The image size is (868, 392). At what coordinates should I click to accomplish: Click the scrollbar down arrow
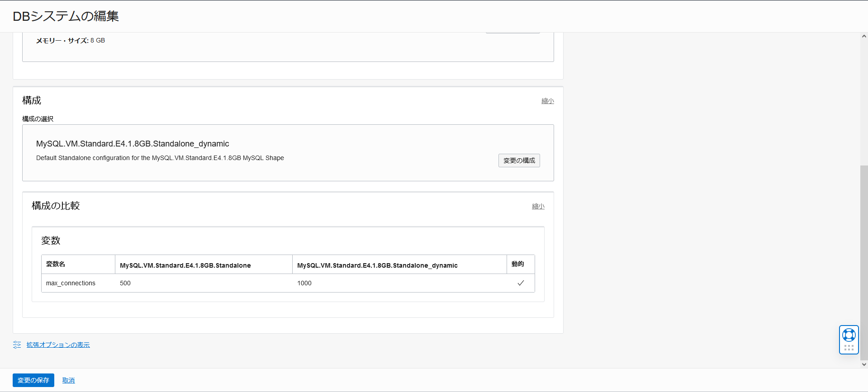coord(864,364)
